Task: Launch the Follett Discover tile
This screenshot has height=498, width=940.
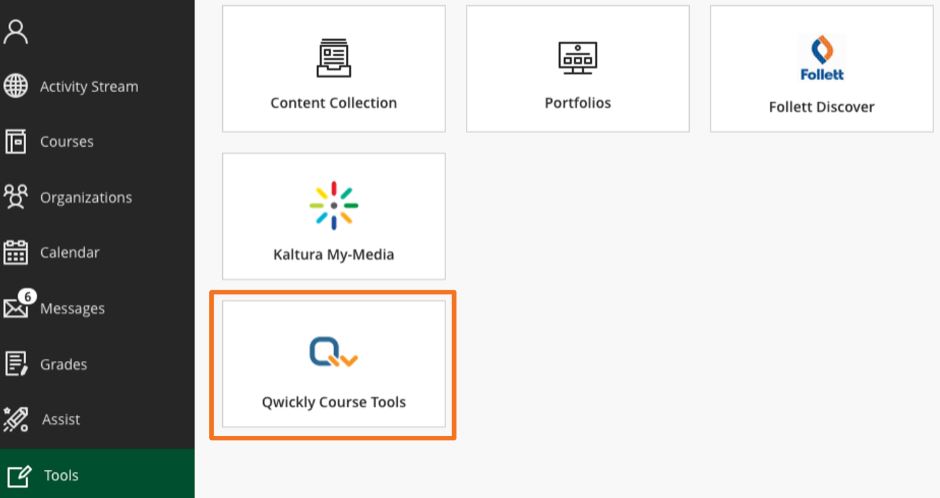Action: coord(822,69)
